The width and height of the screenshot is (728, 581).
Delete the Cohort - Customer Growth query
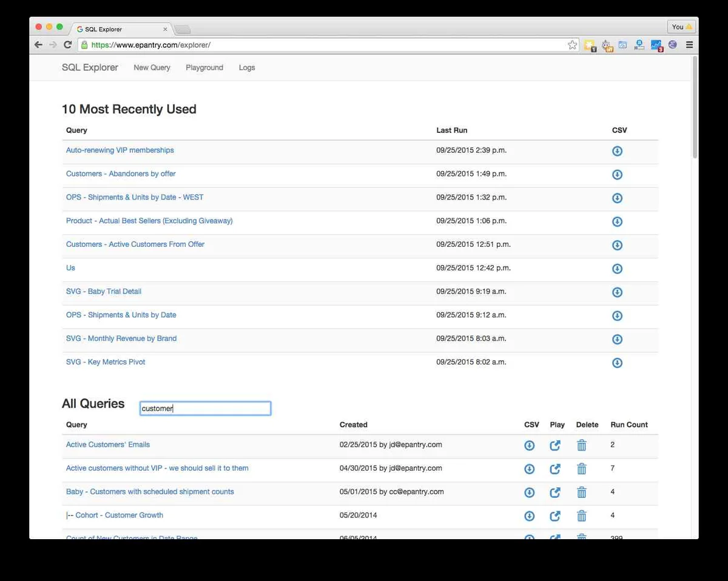pyautogui.click(x=581, y=516)
